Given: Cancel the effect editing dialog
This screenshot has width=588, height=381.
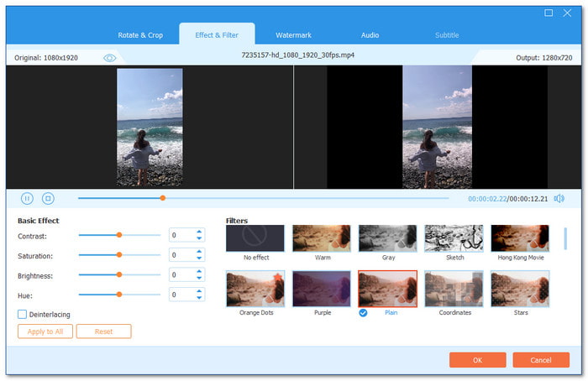Looking at the screenshot, I should pos(541,360).
